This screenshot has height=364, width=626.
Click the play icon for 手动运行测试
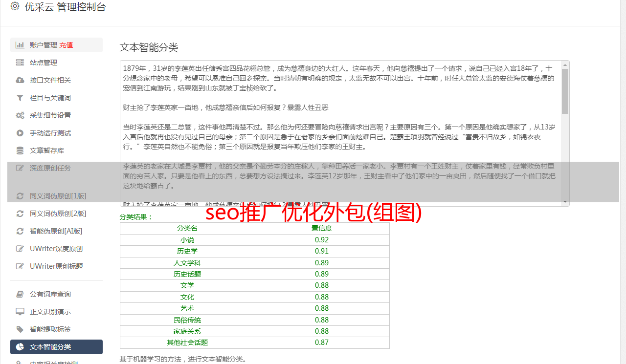coord(20,133)
